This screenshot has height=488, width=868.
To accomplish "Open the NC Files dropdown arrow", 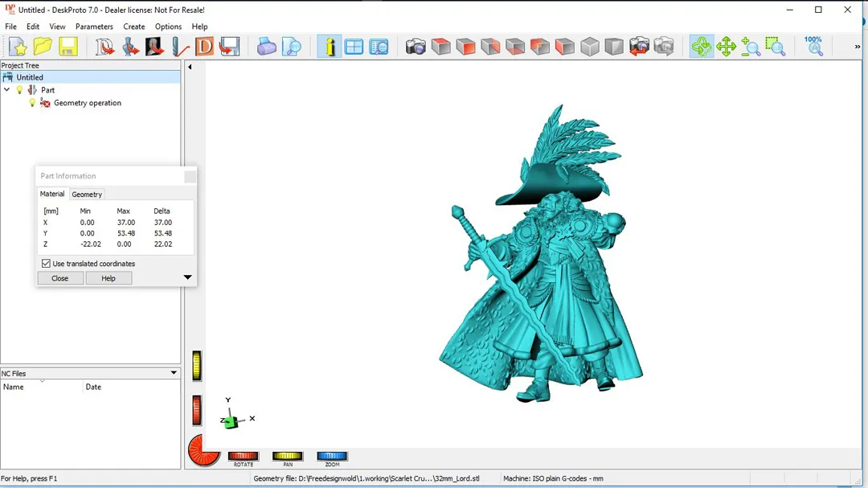I will click(x=174, y=373).
